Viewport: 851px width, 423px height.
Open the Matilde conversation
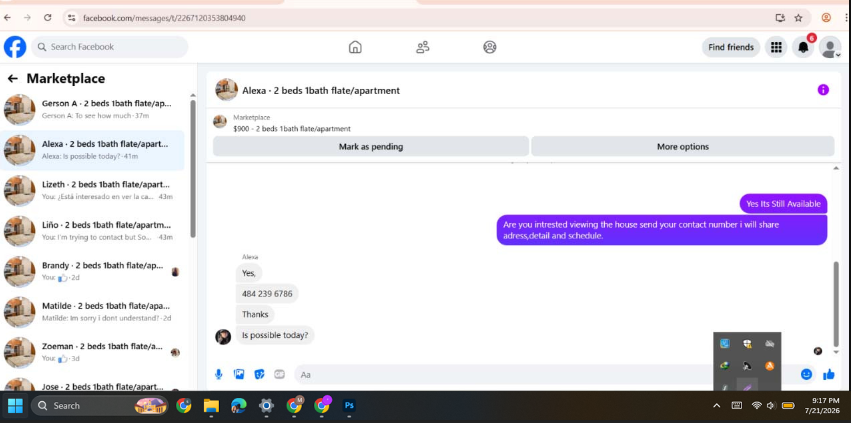pyautogui.click(x=92, y=312)
